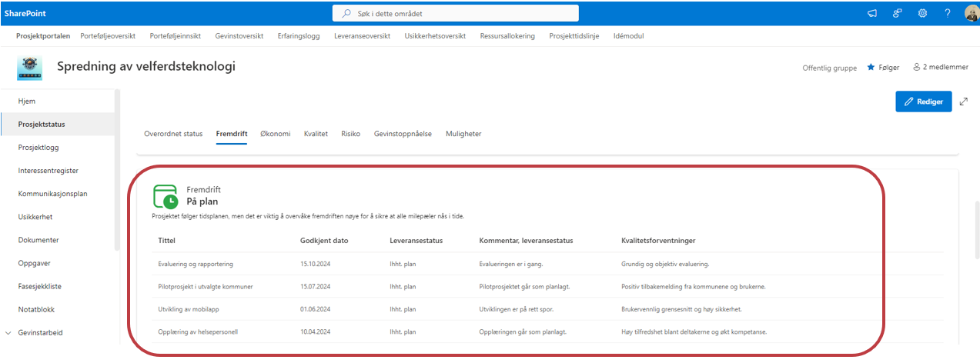The width and height of the screenshot is (980, 363).
Task: Toggle the Følger star to unfollow
Action: tap(883, 68)
